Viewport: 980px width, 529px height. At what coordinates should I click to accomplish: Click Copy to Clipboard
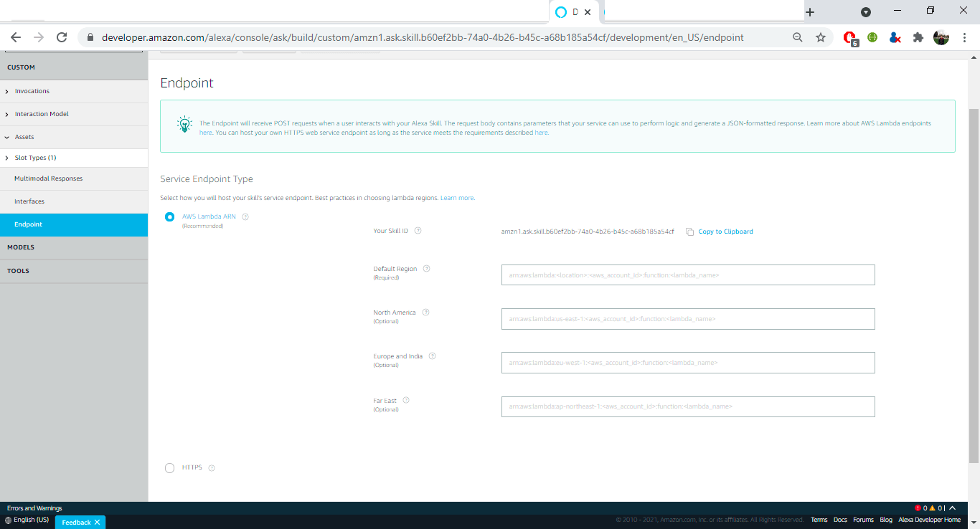726,232
